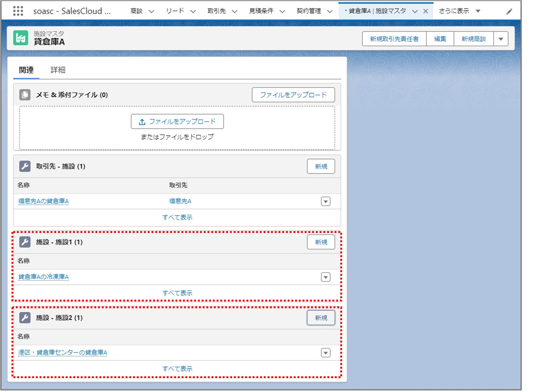Click the 取引先 column header
The image size is (541, 392).
178,185
